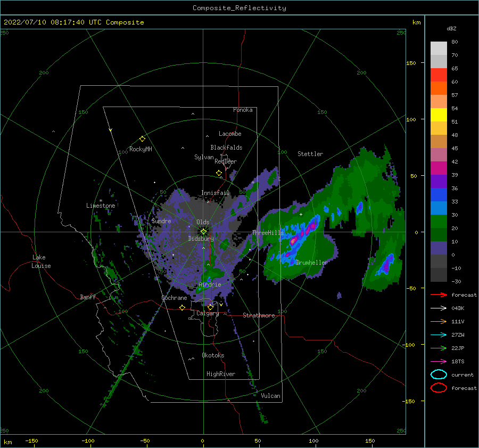Click the Composite_Reflectivity title text

[x=240, y=8]
